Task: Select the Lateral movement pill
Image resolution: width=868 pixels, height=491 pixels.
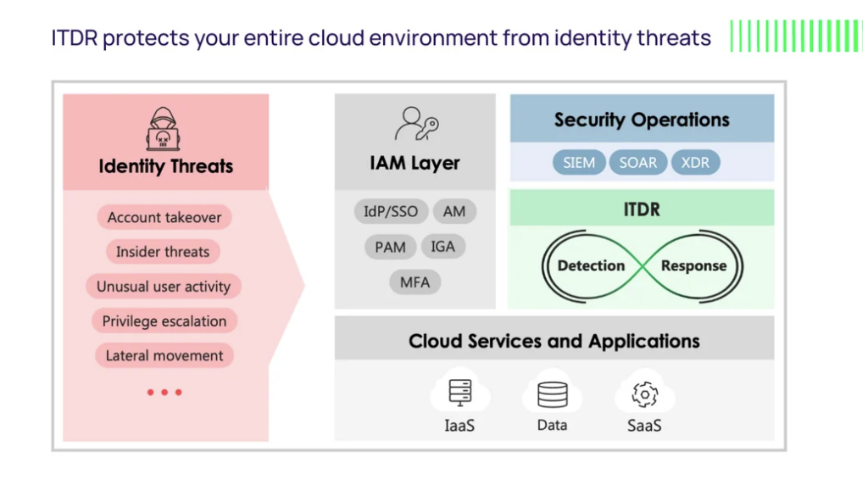Action: point(164,355)
